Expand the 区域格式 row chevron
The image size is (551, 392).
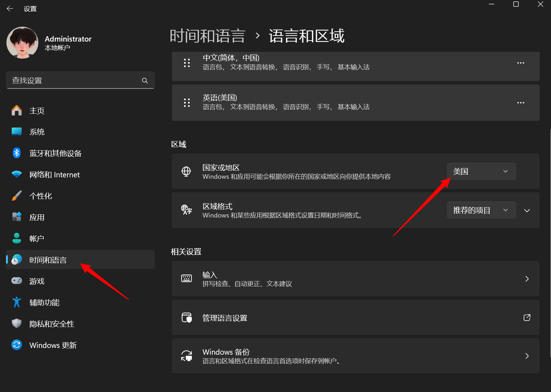coord(527,210)
